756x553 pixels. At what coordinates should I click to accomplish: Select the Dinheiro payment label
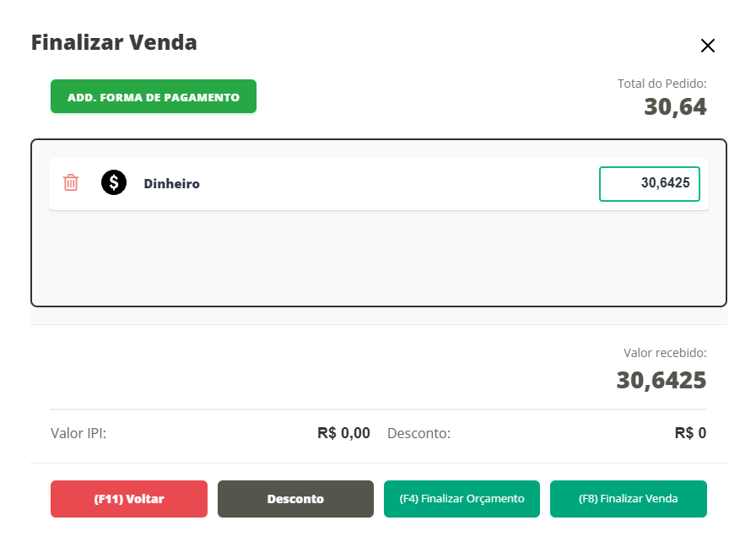point(171,183)
